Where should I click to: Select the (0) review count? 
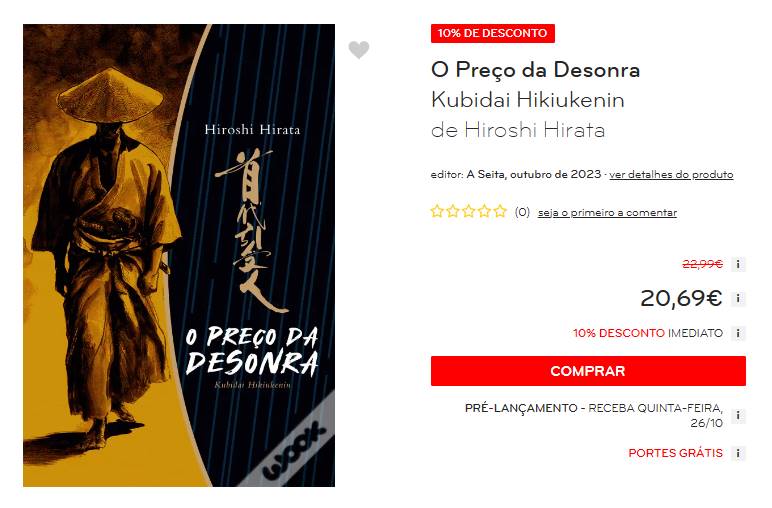click(522, 212)
